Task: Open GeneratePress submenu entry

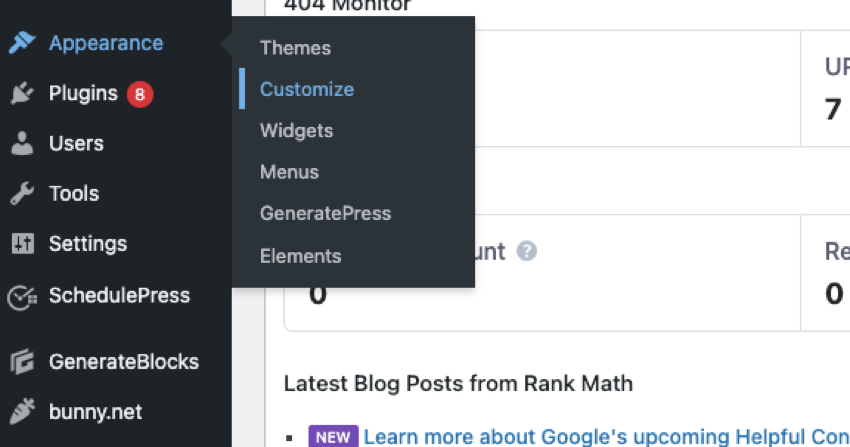Action: [325, 213]
